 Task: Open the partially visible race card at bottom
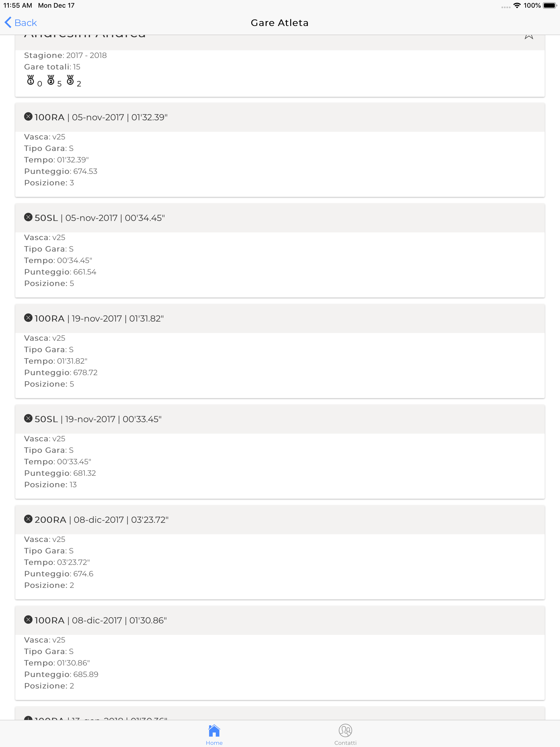coord(280,713)
